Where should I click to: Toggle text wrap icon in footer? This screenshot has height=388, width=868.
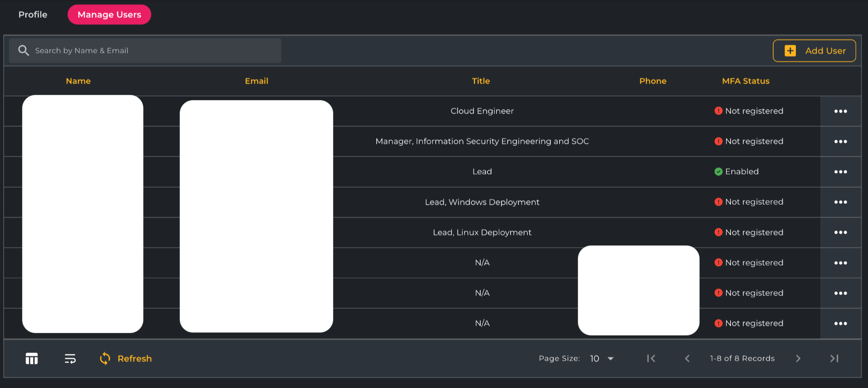pos(70,359)
